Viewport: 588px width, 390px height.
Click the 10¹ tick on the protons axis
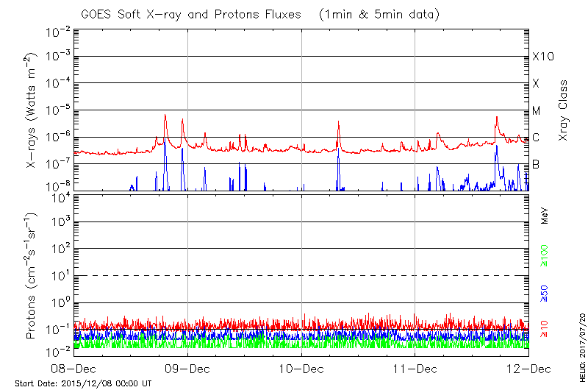(x=60, y=274)
